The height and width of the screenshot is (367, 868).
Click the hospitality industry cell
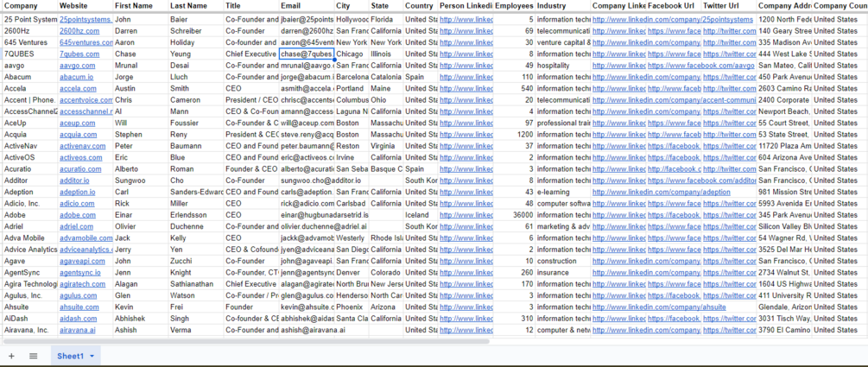point(563,66)
